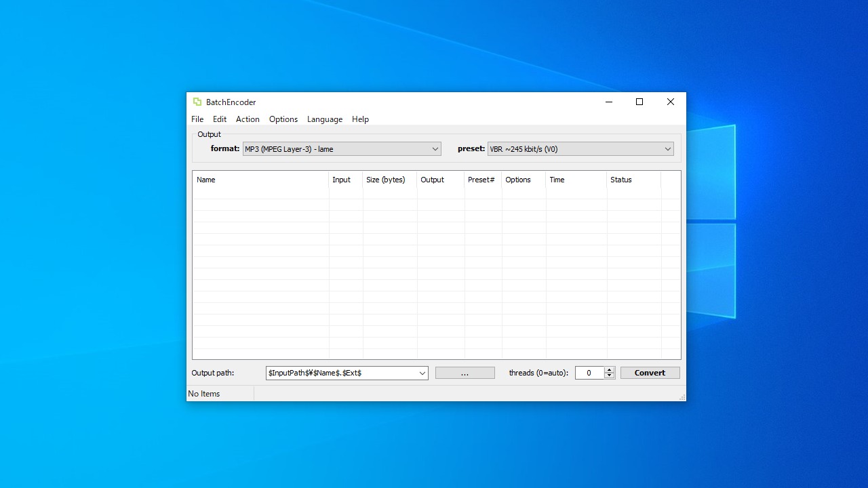Screen dimensions: 868x488
Task: Open the Output path combo box arrow
Action: [x=422, y=373]
